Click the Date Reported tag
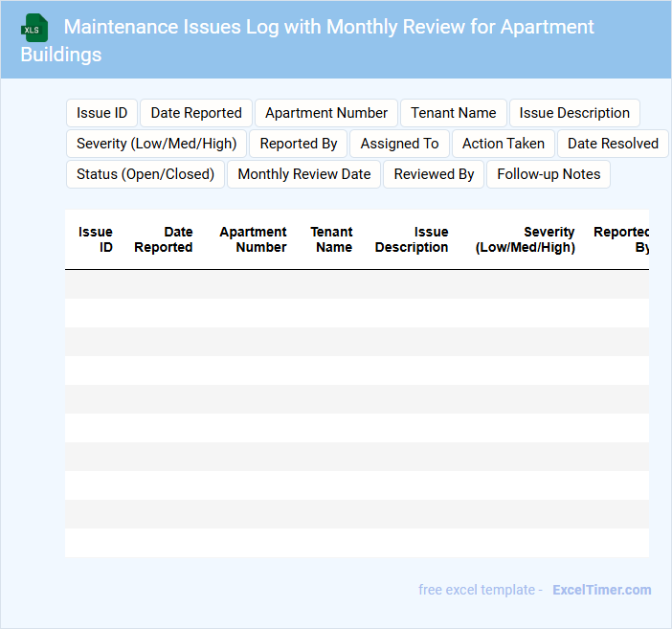 [x=196, y=113]
